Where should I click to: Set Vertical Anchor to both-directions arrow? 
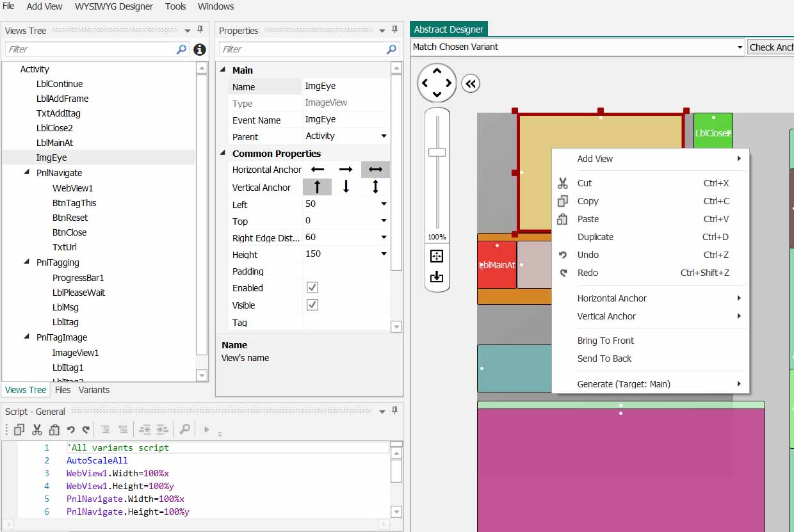[375, 187]
